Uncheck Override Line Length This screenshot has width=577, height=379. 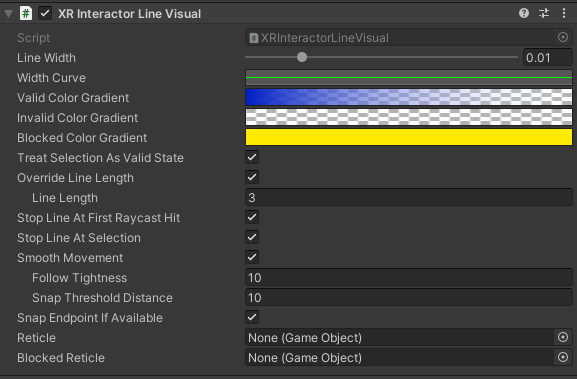(x=252, y=177)
